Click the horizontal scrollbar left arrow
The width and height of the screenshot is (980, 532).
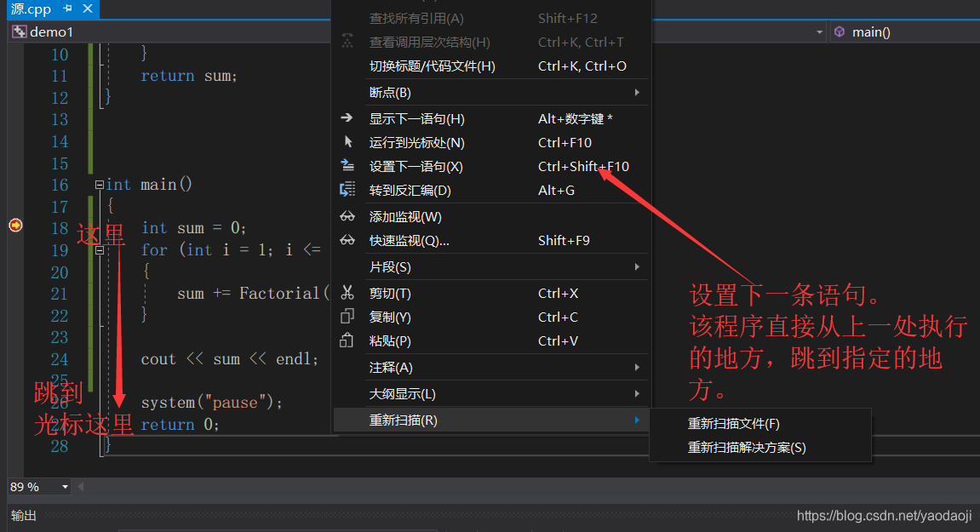click(80, 486)
